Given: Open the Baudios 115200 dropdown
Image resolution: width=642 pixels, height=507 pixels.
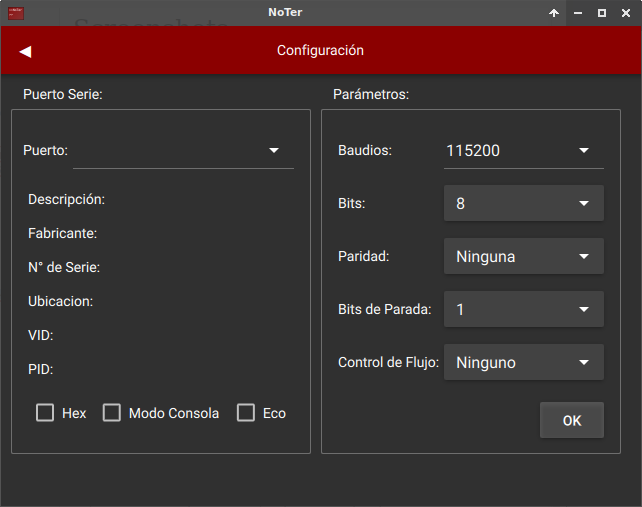Looking at the screenshot, I should [524, 151].
